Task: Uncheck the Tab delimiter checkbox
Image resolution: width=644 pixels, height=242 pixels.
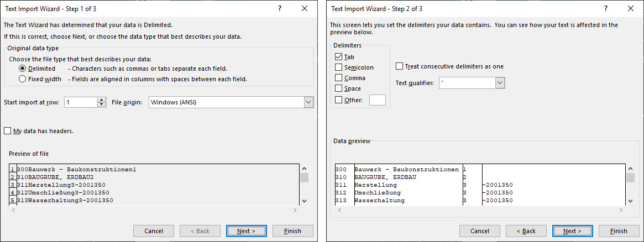Action: tap(339, 57)
